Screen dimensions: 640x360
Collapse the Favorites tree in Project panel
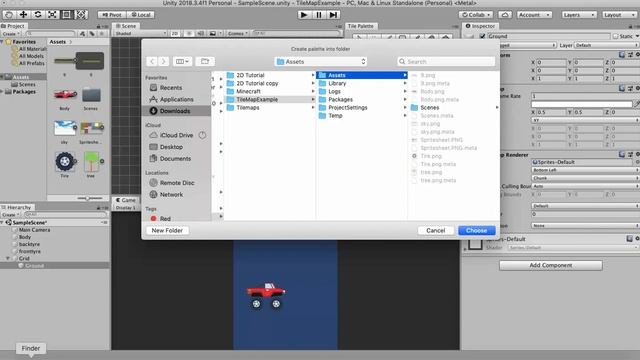(x=2, y=42)
